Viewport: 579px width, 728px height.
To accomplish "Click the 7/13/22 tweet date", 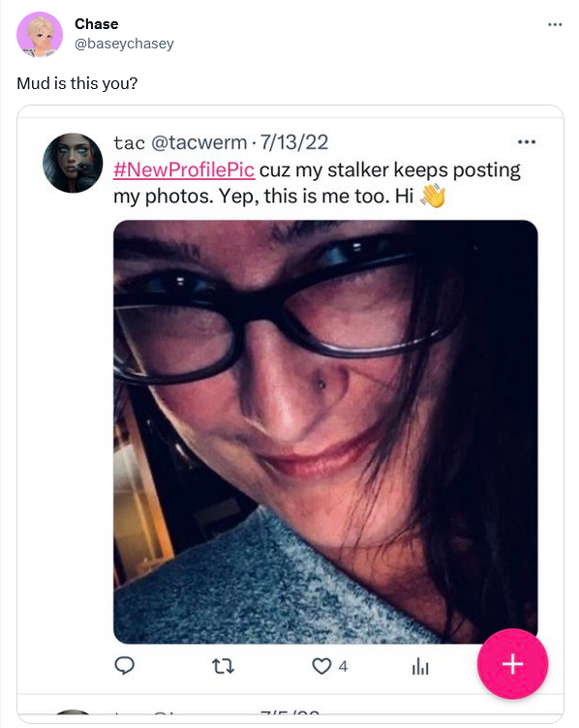I will pyautogui.click(x=294, y=142).
